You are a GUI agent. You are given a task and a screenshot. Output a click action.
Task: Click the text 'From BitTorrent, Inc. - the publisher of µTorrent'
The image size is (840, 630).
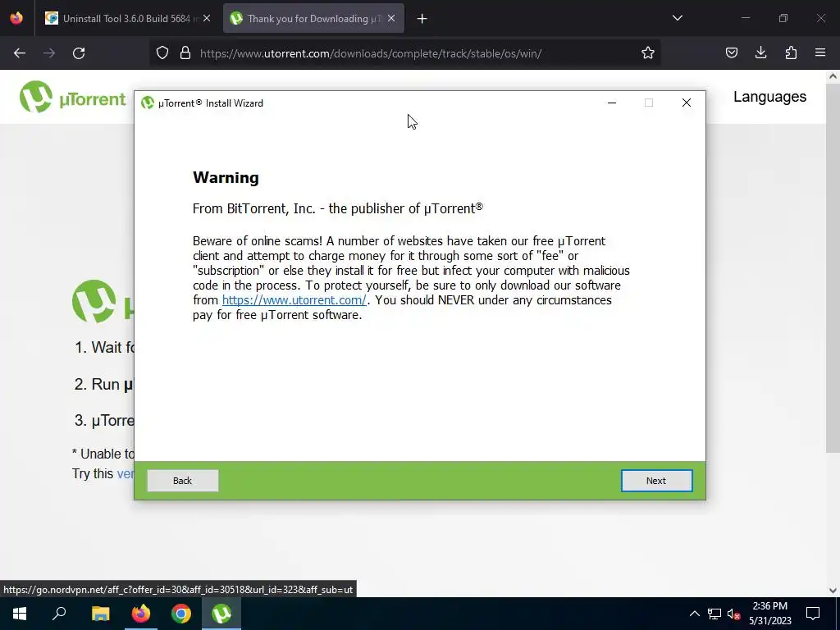click(337, 208)
